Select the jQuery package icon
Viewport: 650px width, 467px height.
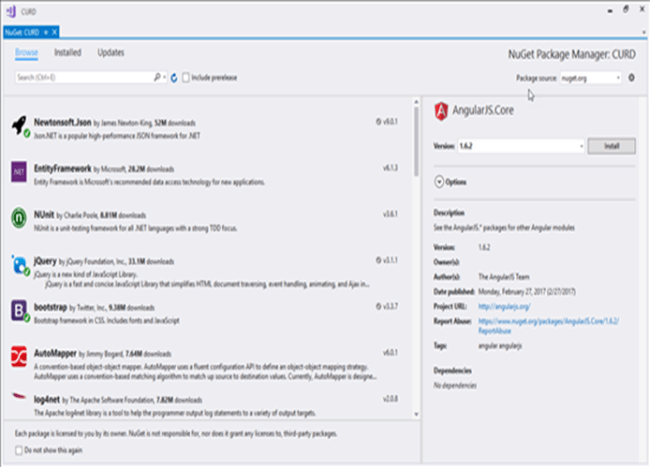coord(20,265)
